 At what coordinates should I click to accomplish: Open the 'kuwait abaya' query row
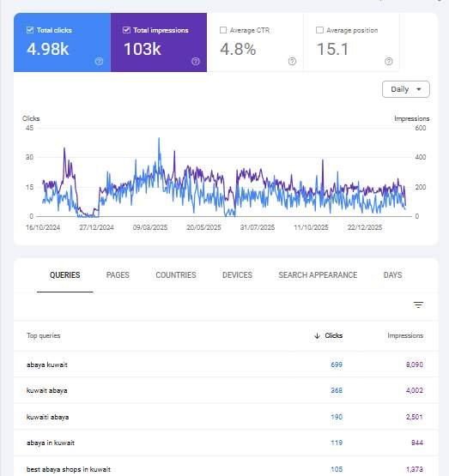coord(226,390)
